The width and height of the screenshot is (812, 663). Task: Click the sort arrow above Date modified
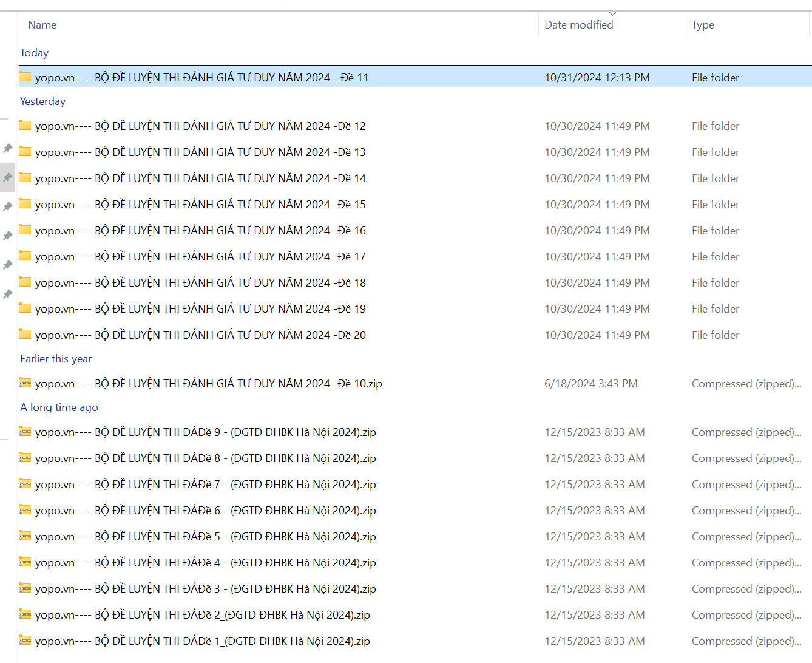pyautogui.click(x=612, y=13)
